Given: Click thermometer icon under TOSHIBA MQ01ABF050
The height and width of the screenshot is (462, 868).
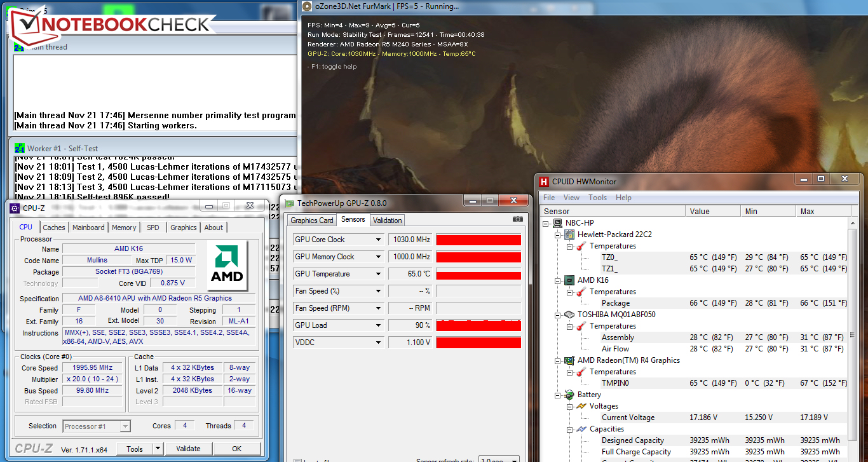Looking at the screenshot, I should coord(581,326).
